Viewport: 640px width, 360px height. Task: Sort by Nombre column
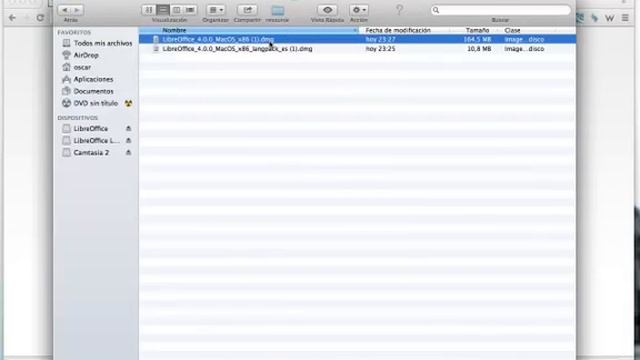tap(249, 30)
